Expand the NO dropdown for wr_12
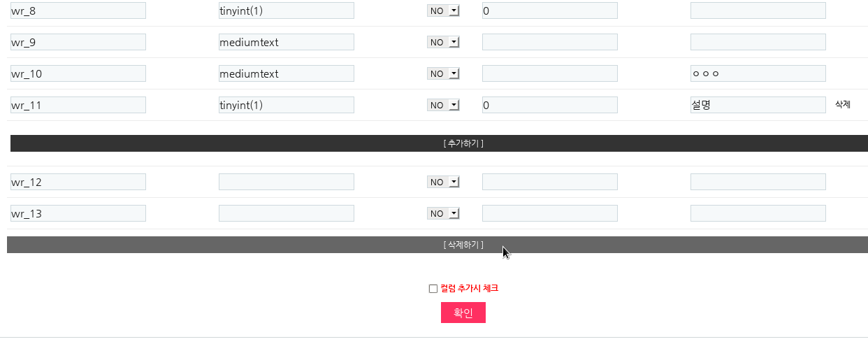The image size is (868, 344). (x=443, y=182)
